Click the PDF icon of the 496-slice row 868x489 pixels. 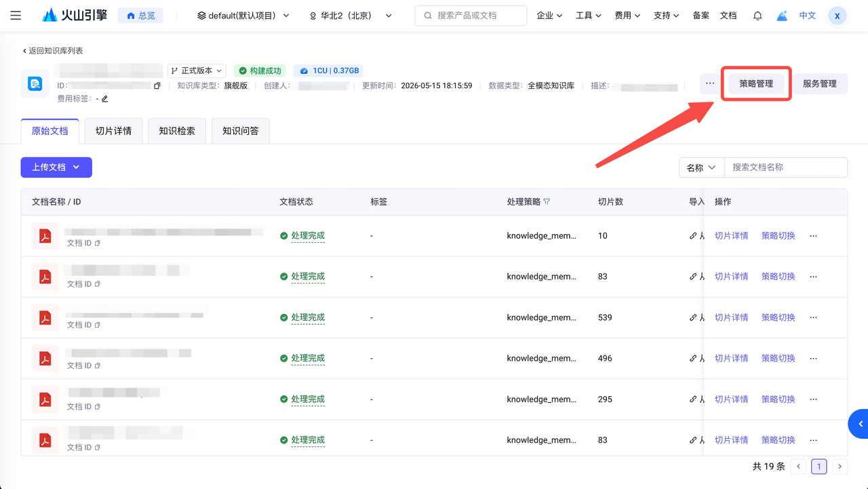pos(45,358)
